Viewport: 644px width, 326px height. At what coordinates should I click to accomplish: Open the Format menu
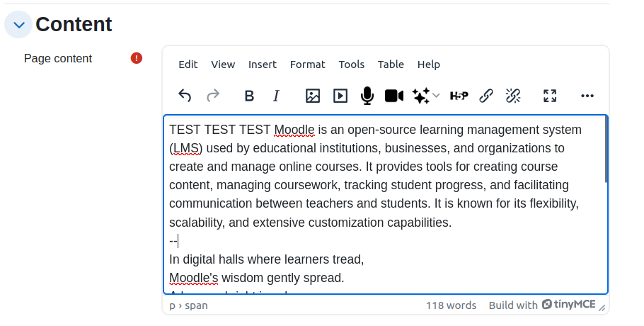click(x=308, y=64)
